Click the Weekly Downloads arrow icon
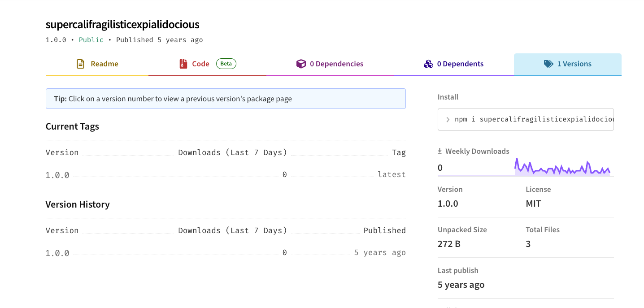 440,151
